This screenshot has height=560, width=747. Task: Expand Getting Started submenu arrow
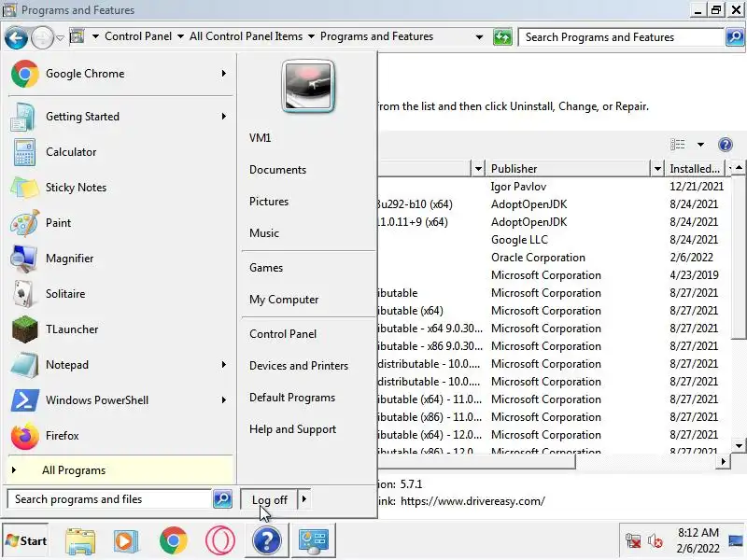click(223, 117)
